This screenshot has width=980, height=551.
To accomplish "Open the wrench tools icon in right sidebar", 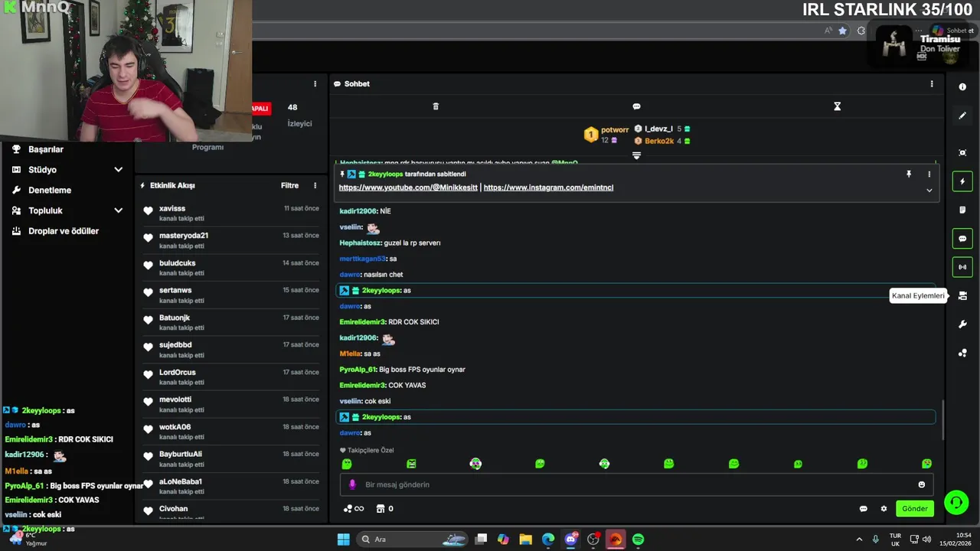I will click(962, 324).
